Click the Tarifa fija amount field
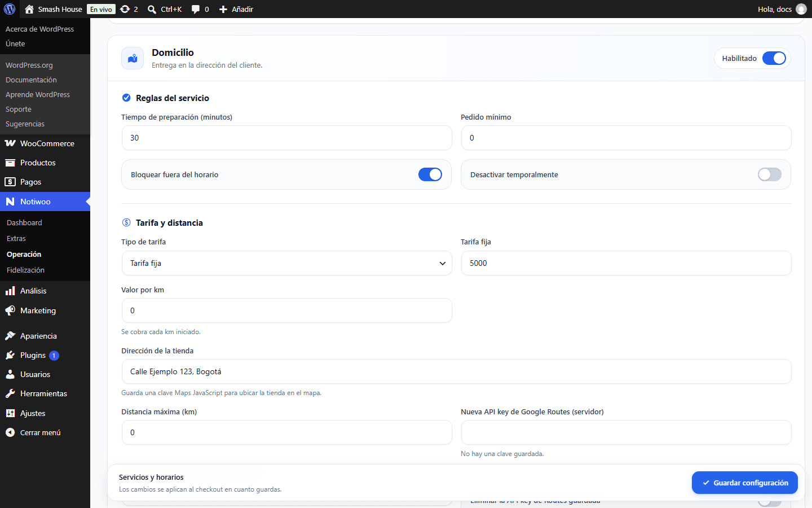The width and height of the screenshot is (812, 508). [x=626, y=263]
